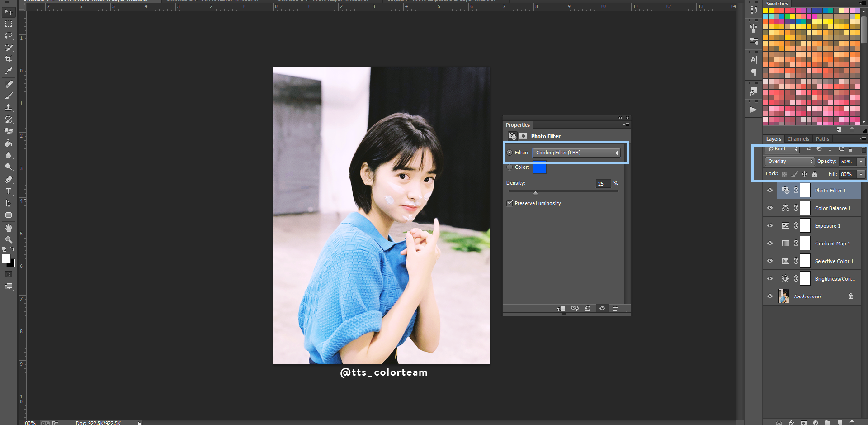Select the Color radio button
Image resolution: width=868 pixels, height=425 pixels.
509,167
